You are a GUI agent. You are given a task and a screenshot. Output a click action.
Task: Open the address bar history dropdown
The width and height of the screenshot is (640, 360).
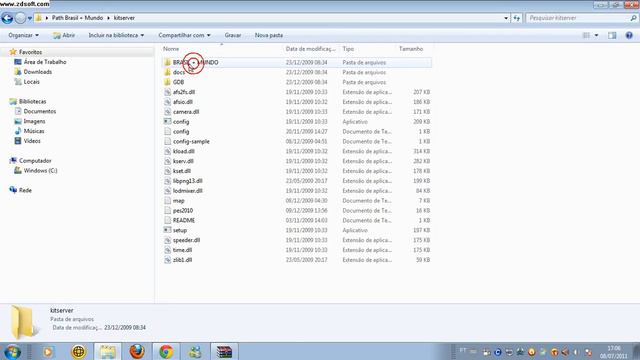point(506,18)
